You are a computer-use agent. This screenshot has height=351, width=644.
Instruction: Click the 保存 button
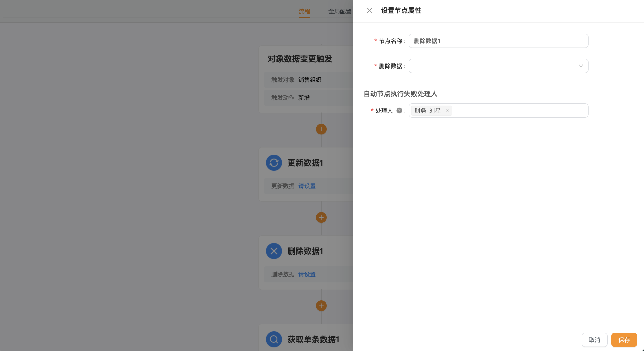click(624, 340)
